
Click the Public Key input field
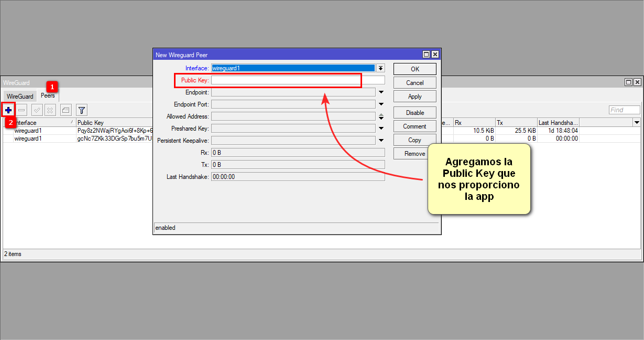point(298,80)
